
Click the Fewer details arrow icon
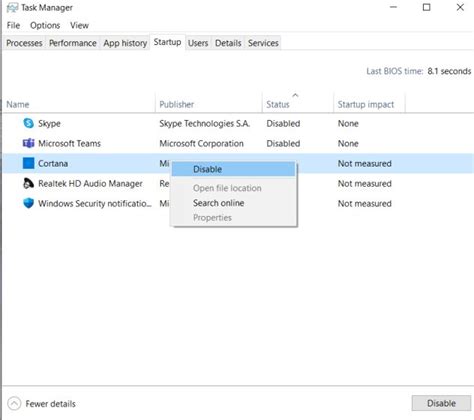[14, 404]
